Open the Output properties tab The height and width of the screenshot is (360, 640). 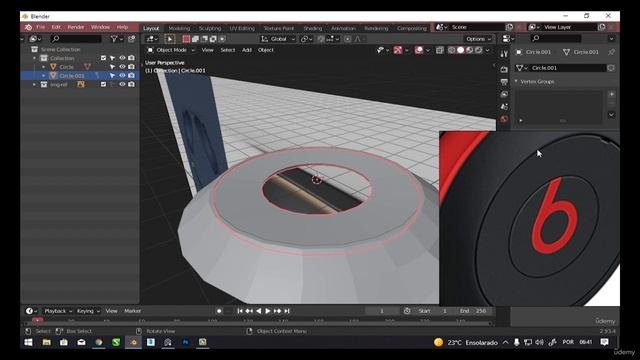point(504,82)
